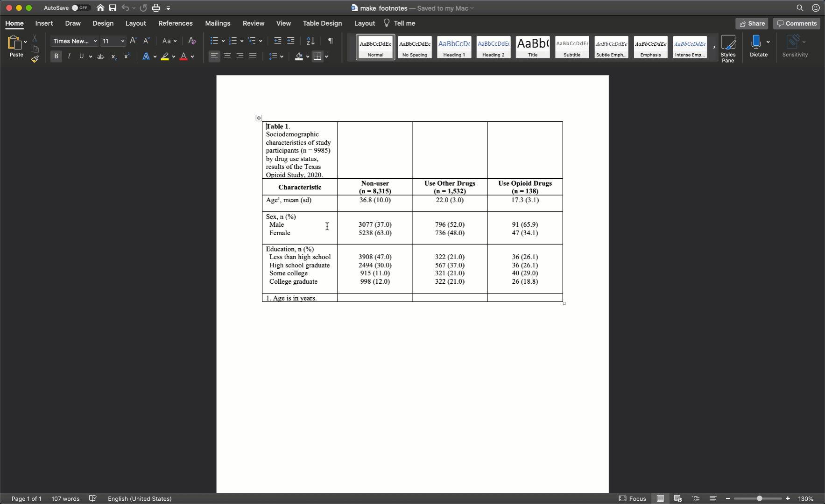Decrease paragraph indent
Viewport: 825px width, 504px height.
277,41
